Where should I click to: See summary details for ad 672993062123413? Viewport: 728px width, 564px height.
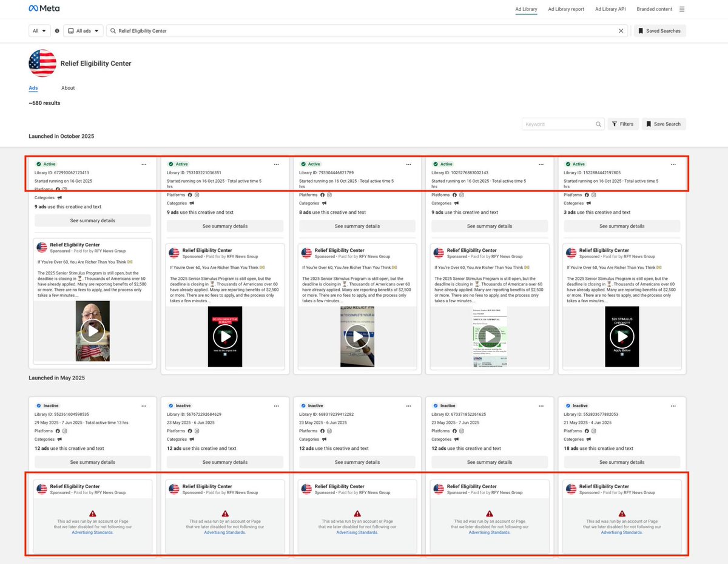pyautogui.click(x=93, y=220)
